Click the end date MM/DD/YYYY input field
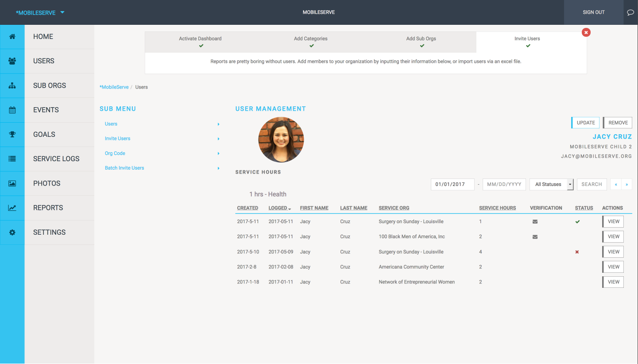638x364 pixels. (504, 184)
